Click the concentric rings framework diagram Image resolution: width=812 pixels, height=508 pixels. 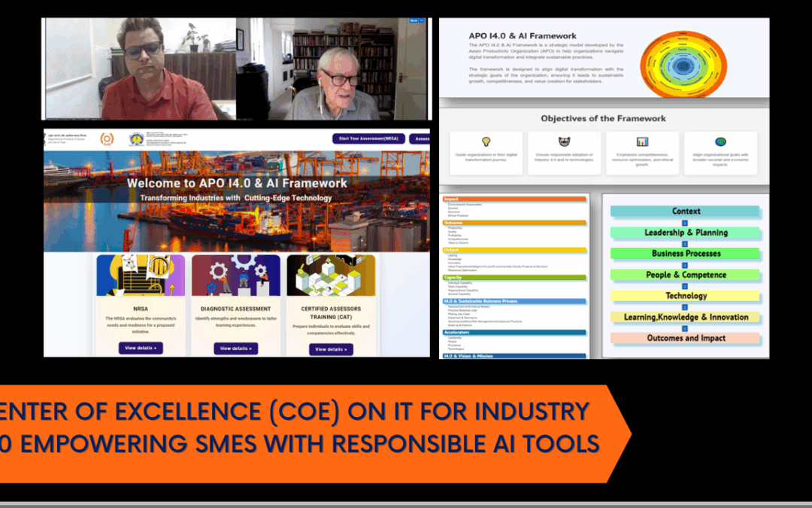pyautogui.click(x=683, y=63)
